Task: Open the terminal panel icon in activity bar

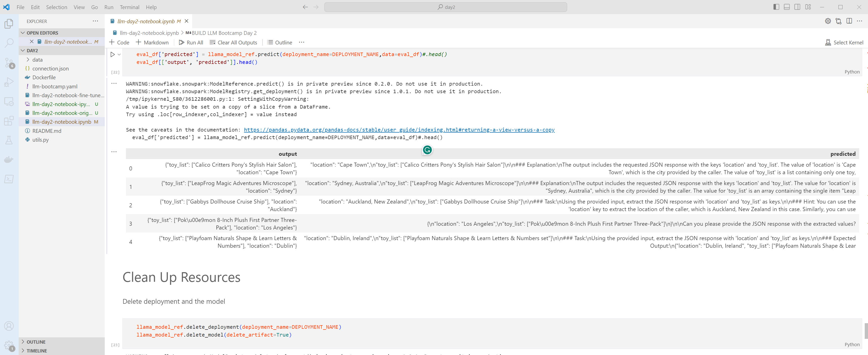Action: pos(9,179)
